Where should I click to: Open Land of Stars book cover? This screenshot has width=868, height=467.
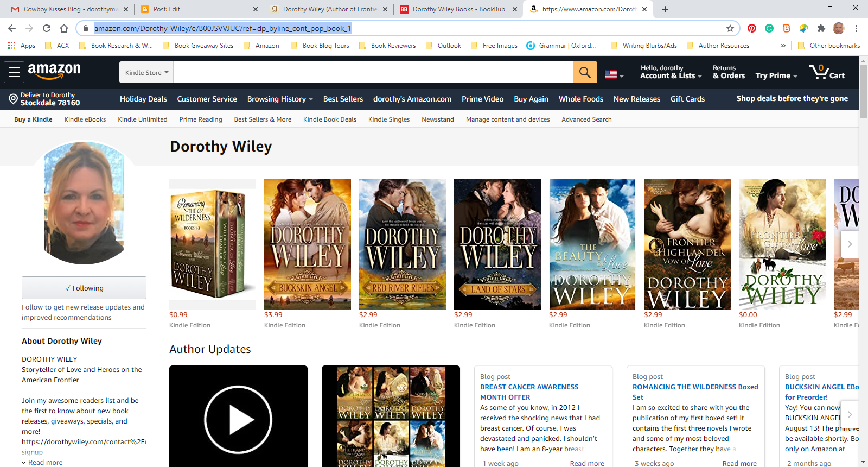pyautogui.click(x=497, y=244)
